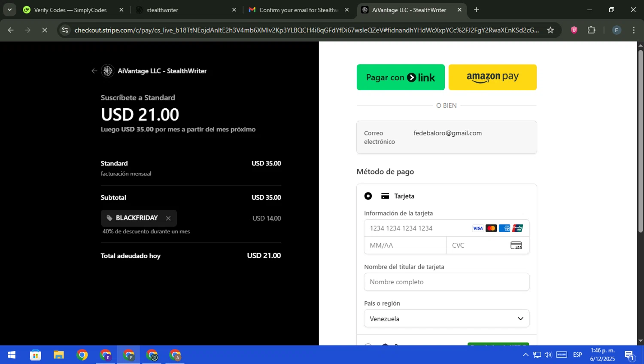Open Microsoft Store from the taskbar
This screenshot has height=364, width=644.
click(x=35, y=355)
